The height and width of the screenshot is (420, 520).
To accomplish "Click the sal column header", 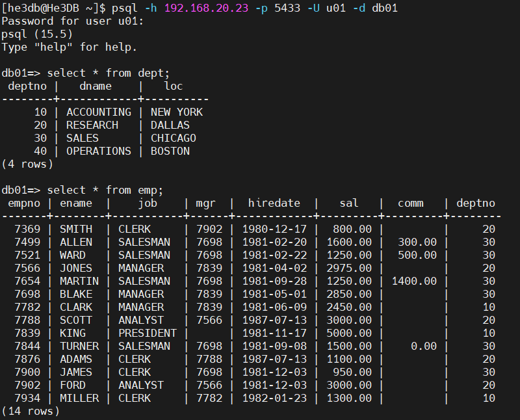I will coord(349,203).
